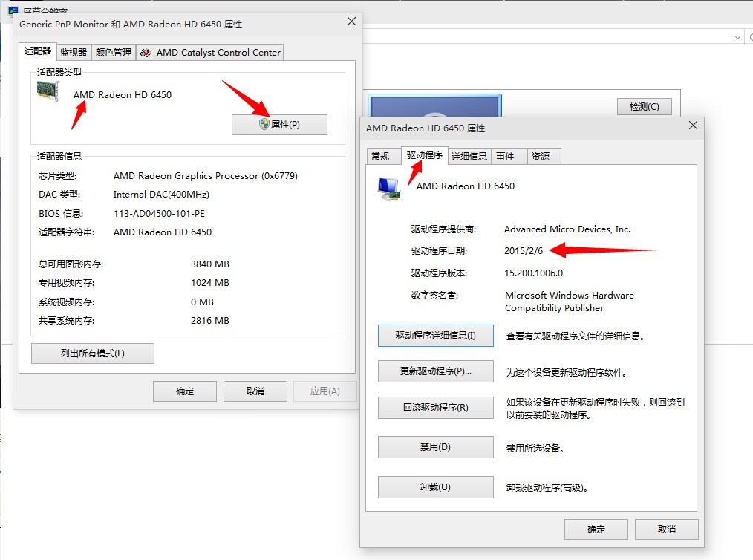Open the 详细信息 tab
This screenshot has width=753, height=560.
469,156
